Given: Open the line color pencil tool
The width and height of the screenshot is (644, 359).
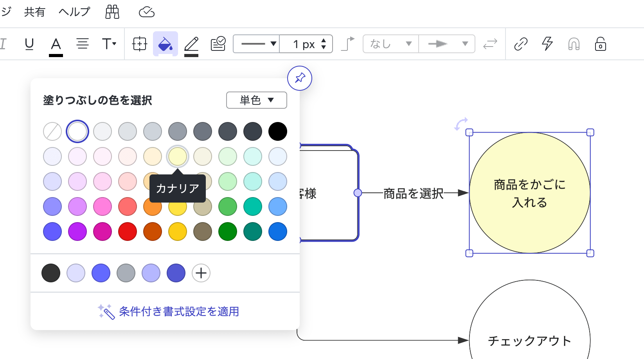Looking at the screenshot, I should (191, 46).
